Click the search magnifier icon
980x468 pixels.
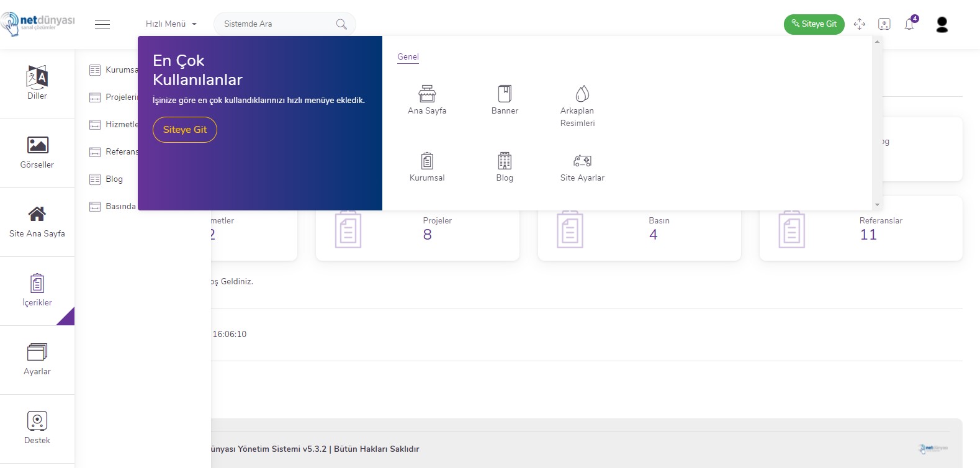coord(341,24)
